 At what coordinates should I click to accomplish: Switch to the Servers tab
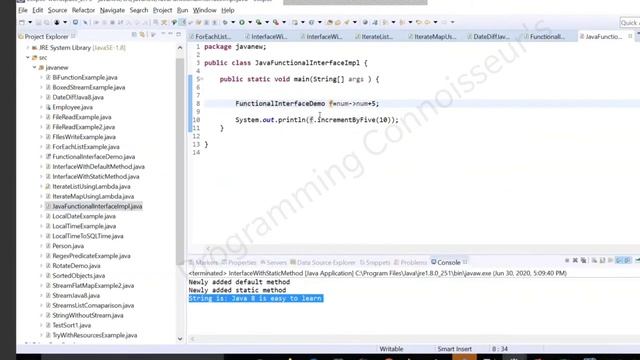click(273, 262)
